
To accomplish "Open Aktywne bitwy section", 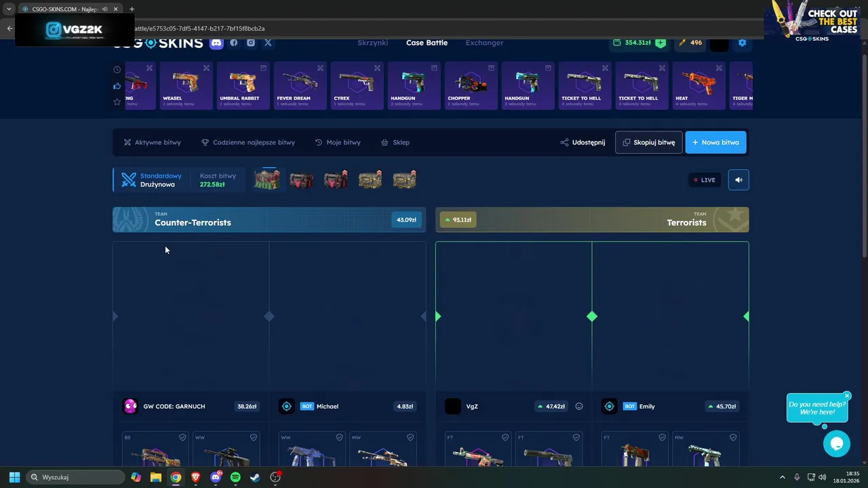I will coord(152,142).
